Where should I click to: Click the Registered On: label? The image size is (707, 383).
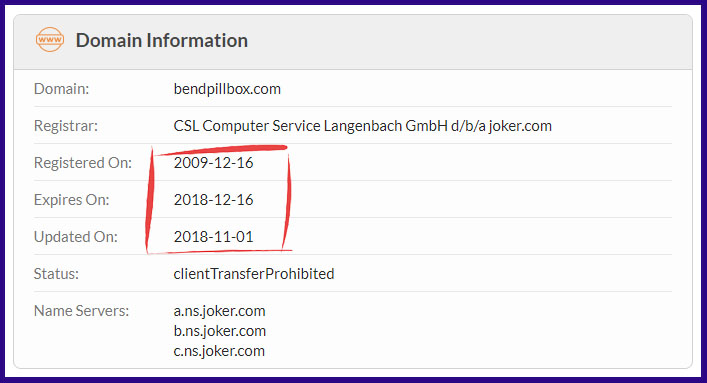pos(83,163)
